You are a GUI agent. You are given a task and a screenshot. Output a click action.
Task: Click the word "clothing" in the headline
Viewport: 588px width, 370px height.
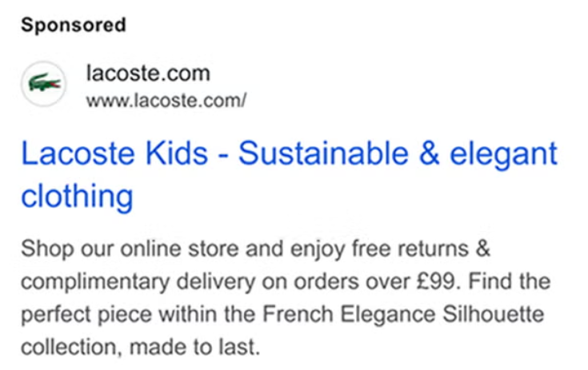(77, 195)
